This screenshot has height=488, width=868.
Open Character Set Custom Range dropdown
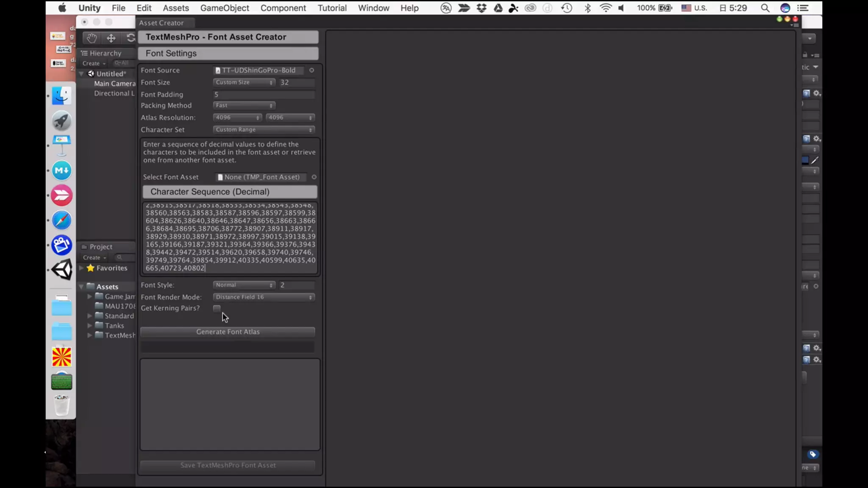tap(264, 130)
